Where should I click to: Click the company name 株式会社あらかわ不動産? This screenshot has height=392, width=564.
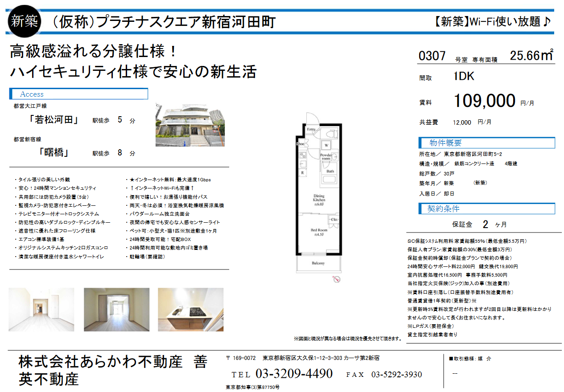(100, 362)
